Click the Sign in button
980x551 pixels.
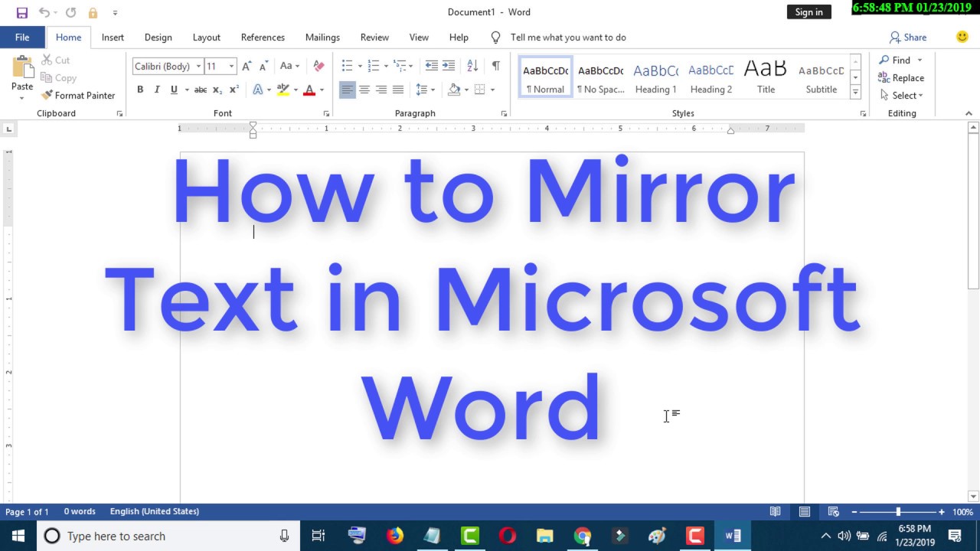[808, 11]
